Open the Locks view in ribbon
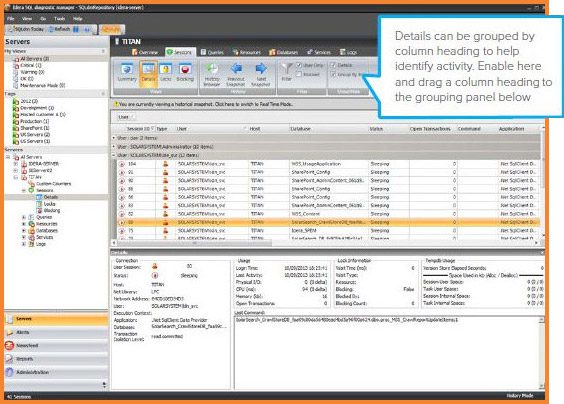The width and height of the screenshot is (564, 404). point(165,73)
